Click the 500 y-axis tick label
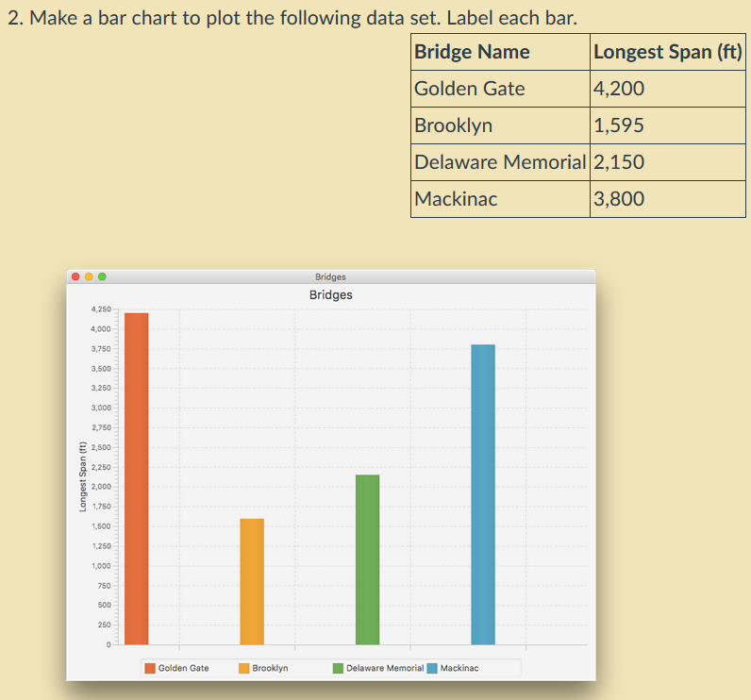The image size is (751, 700). pyautogui.click(x=104, y=605)
